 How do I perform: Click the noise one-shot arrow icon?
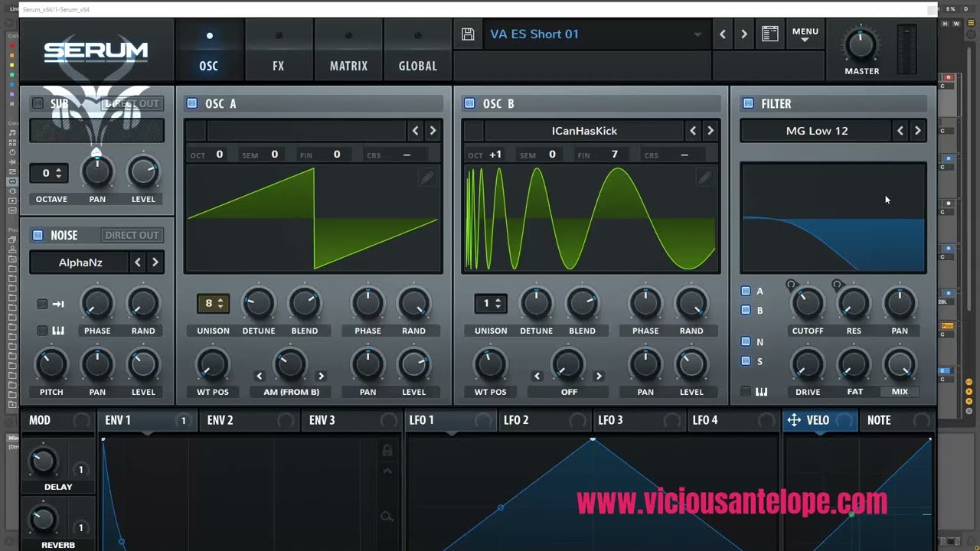click(x=58, y=304)
